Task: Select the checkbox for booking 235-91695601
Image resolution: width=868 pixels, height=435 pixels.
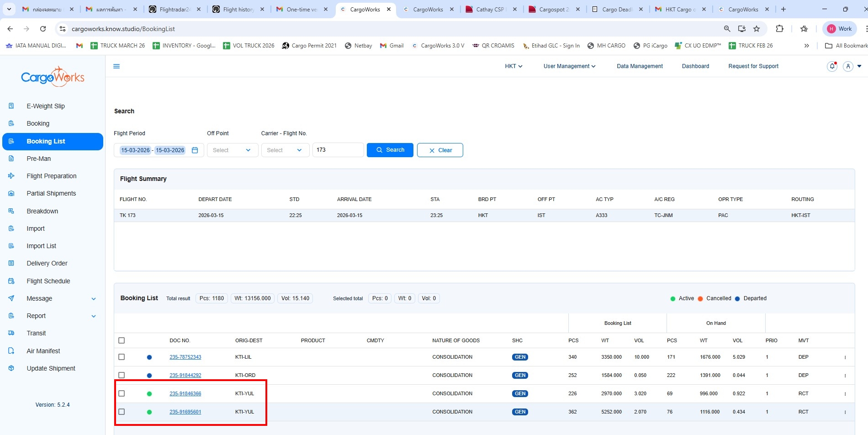Action: tap(122, 412)
